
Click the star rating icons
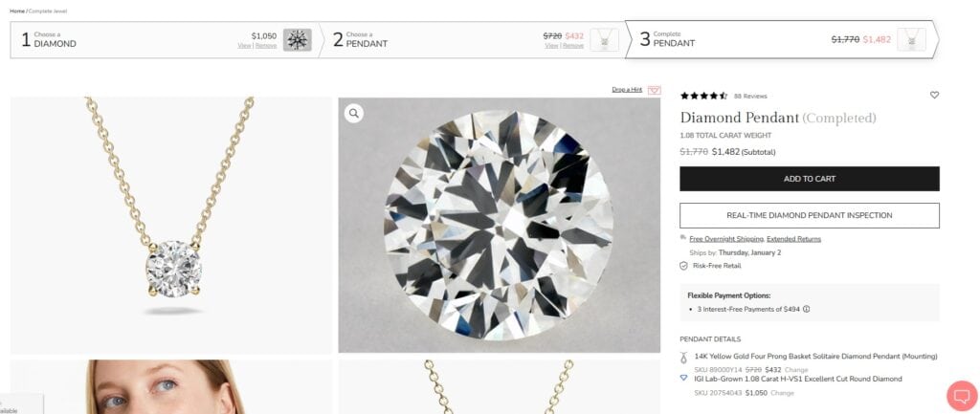(x=703, y=96)
